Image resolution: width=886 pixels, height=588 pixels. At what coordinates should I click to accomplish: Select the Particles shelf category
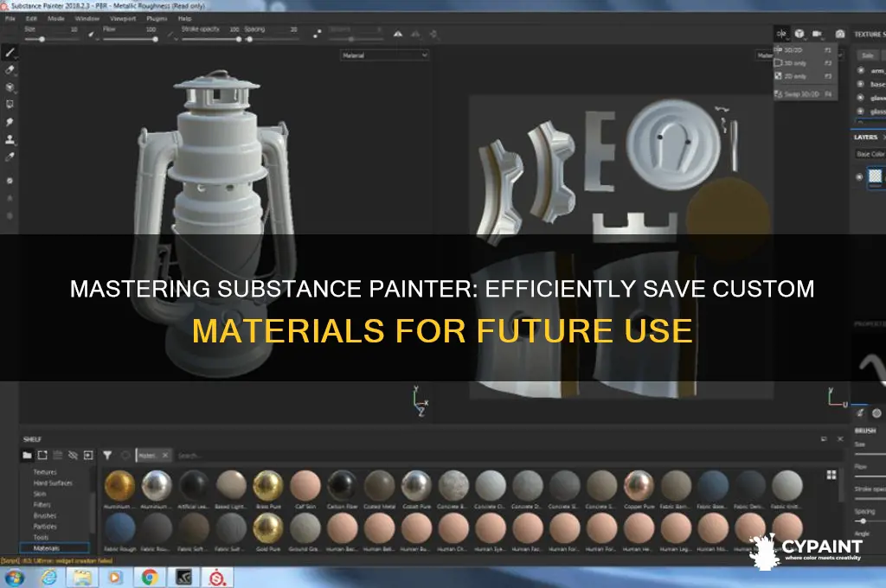(45, 527)
